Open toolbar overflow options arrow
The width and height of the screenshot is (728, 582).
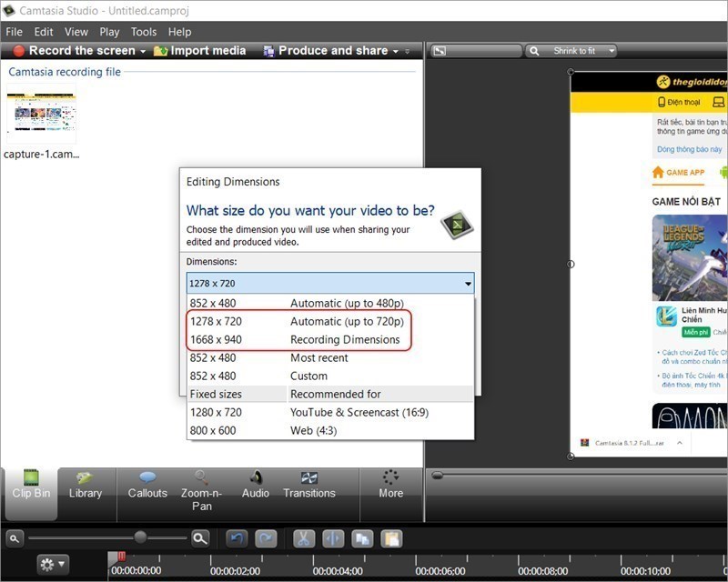pyautogui.click(x=407, y=52)
